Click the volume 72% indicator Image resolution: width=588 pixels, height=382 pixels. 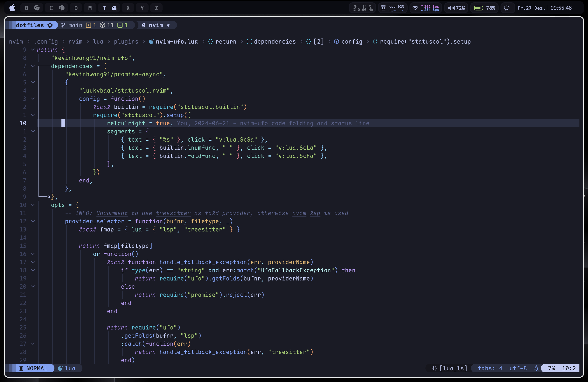click(456, 8)
